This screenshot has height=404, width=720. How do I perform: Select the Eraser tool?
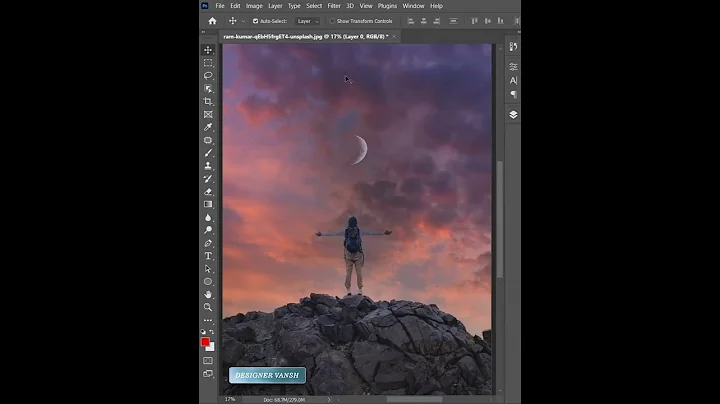tap(208, 191)
